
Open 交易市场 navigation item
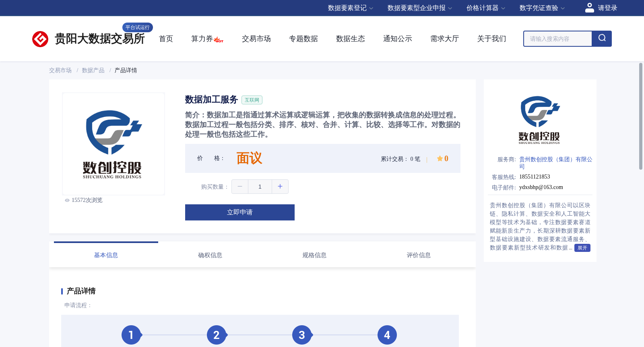(256, 39)
